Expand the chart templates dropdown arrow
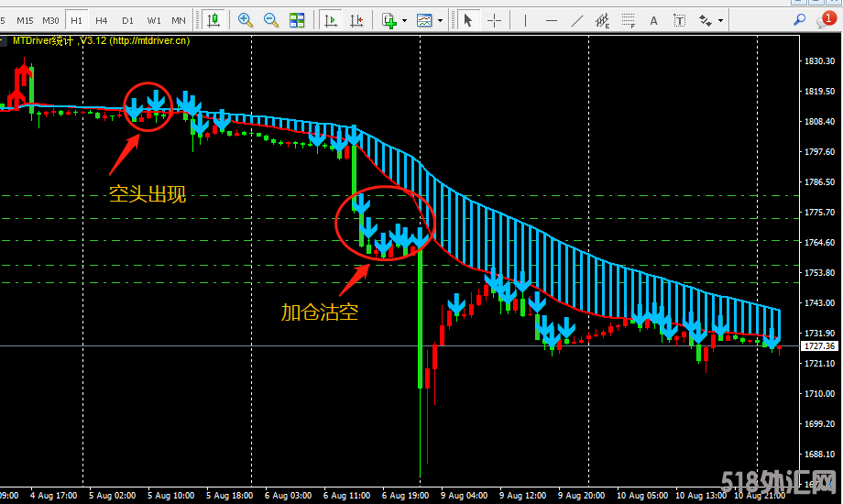843x504 pixels. (x=441, y=21)
